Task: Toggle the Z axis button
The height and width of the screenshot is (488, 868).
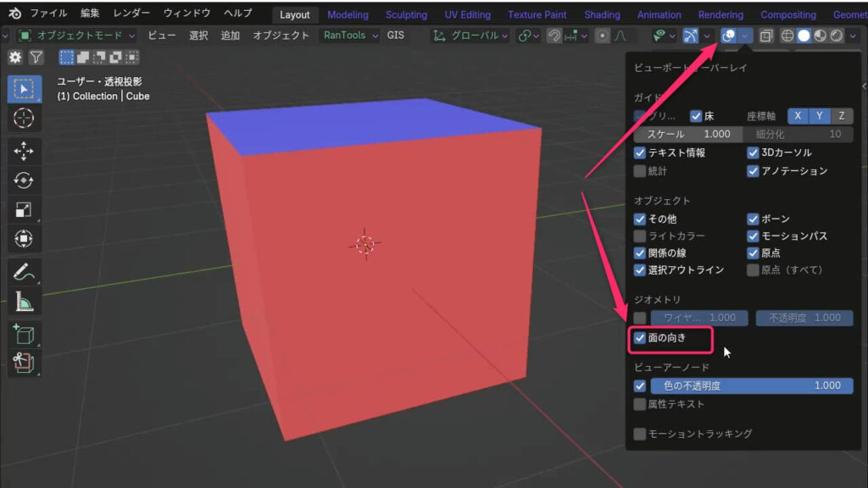Action: tap(842, 116)
